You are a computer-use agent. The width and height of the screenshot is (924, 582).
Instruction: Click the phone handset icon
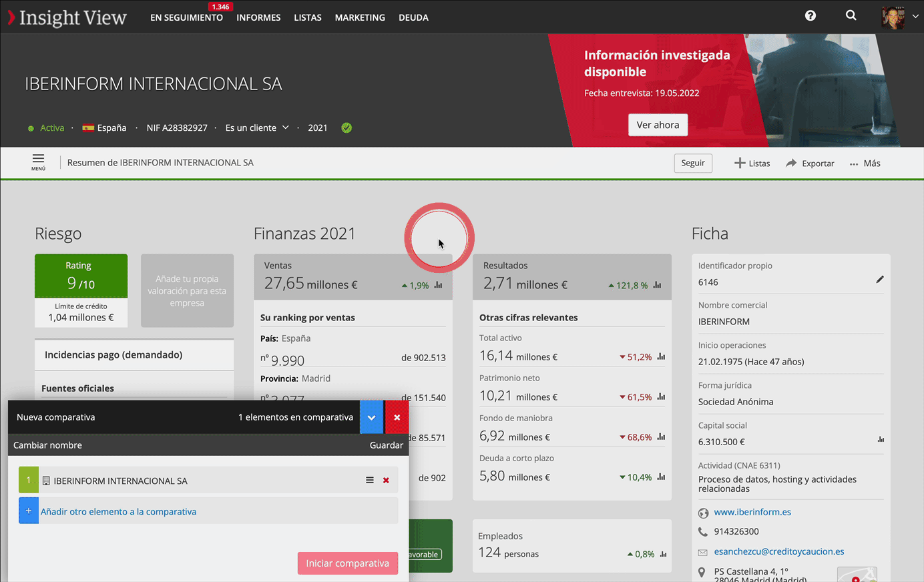[702, 532]
